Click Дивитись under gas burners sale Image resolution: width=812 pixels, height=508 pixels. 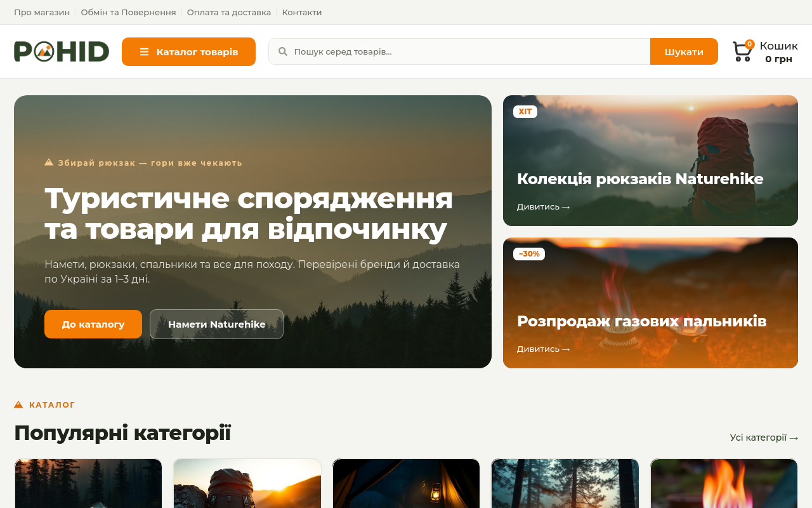coord(543,349)
